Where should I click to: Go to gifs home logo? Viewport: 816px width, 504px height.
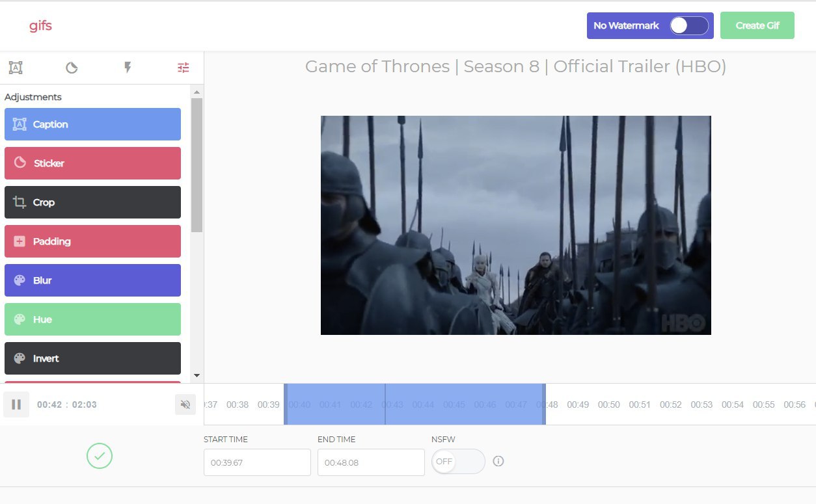[x=40, y=26]
